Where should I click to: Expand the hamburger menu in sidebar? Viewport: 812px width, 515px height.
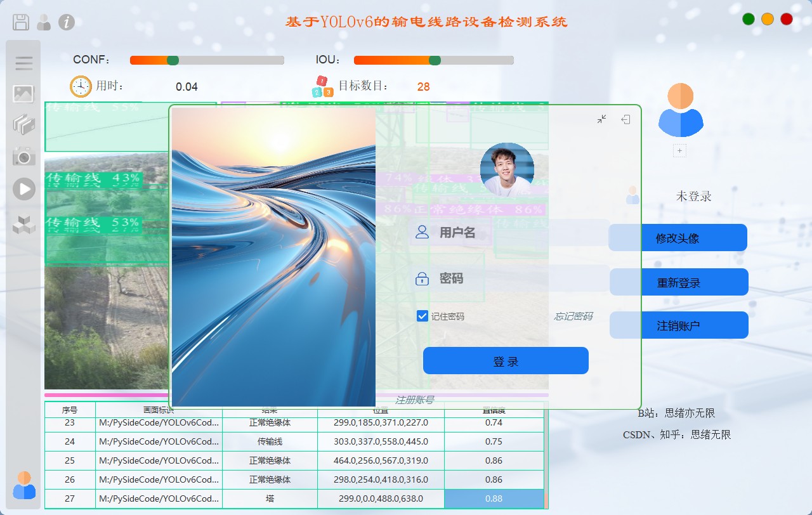click(24, 63)
